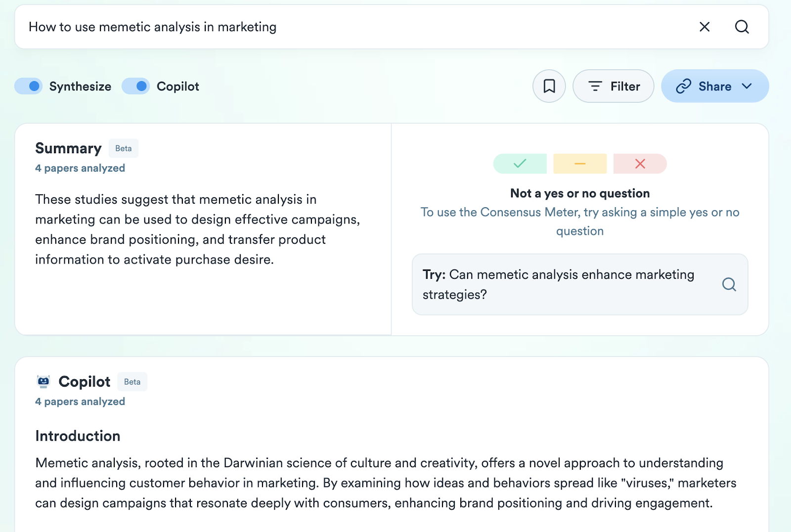Click the Summary 4 papers analyzed link
The height and width of the screenshot is (532, 791).
[80, 168]
